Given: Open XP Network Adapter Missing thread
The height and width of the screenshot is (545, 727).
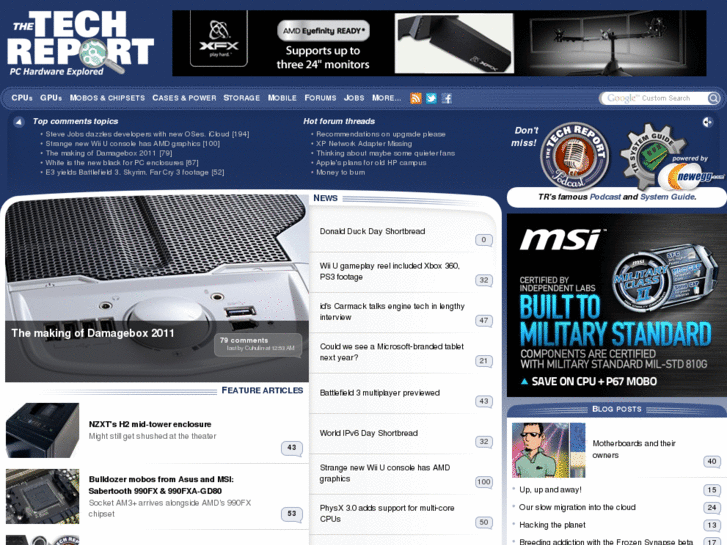Looking at the screenshot, I should [364, 144].
